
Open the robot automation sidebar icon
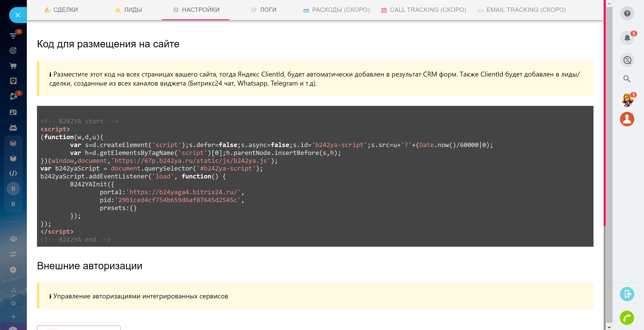tap(13, 128)
